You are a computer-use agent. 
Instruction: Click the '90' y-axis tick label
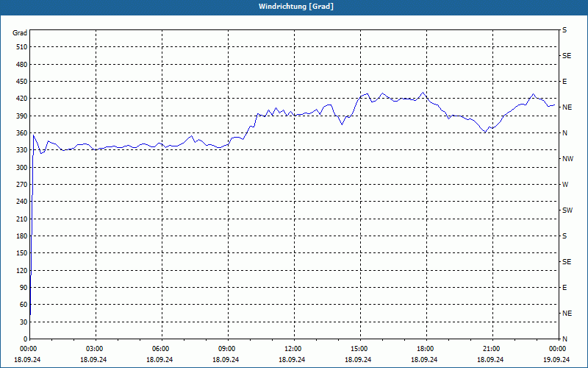click(x=24, y=288)
